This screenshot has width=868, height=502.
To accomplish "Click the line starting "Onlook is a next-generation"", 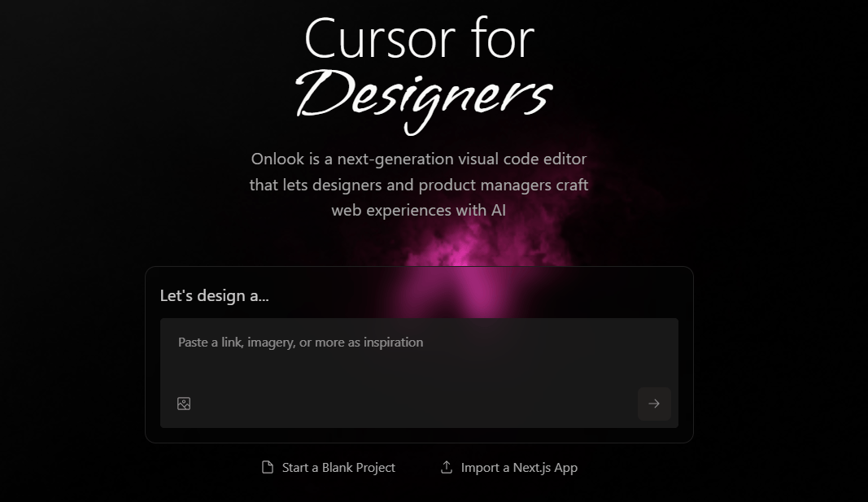I will point(419,159).
